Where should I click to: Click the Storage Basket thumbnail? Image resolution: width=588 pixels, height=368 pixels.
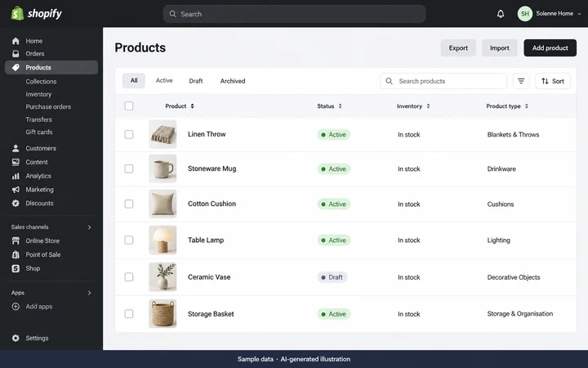pyautogui.click(x=163, y=313)
